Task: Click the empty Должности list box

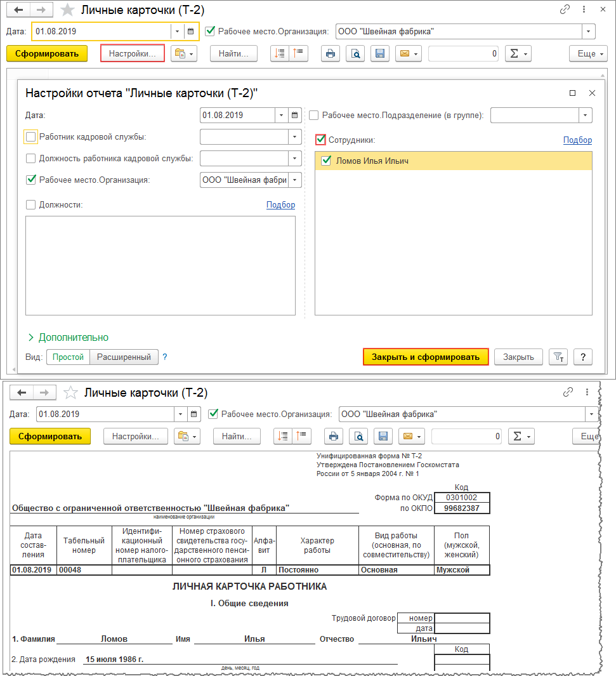Action: coord(161,265)
